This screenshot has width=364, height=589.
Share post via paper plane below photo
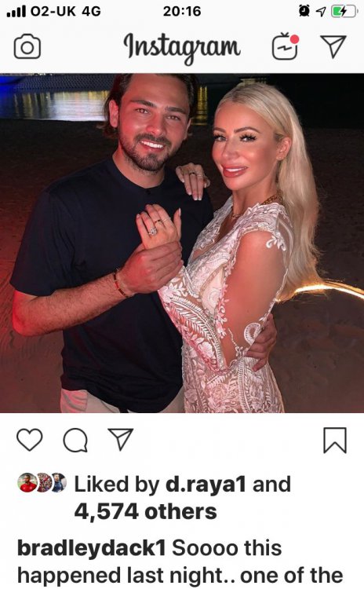click(x=121, y=439)
